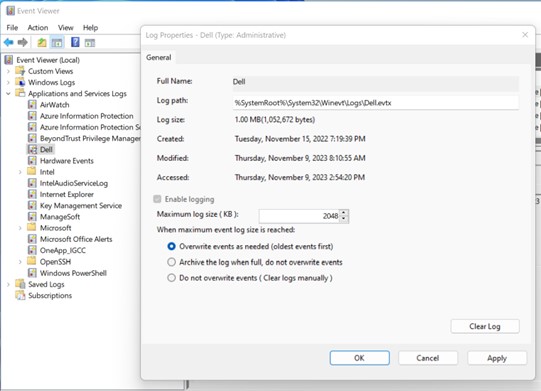The width and height of the screenshot is (541, 391).
Task: Click the Apply button
Action: click(497, 358)
